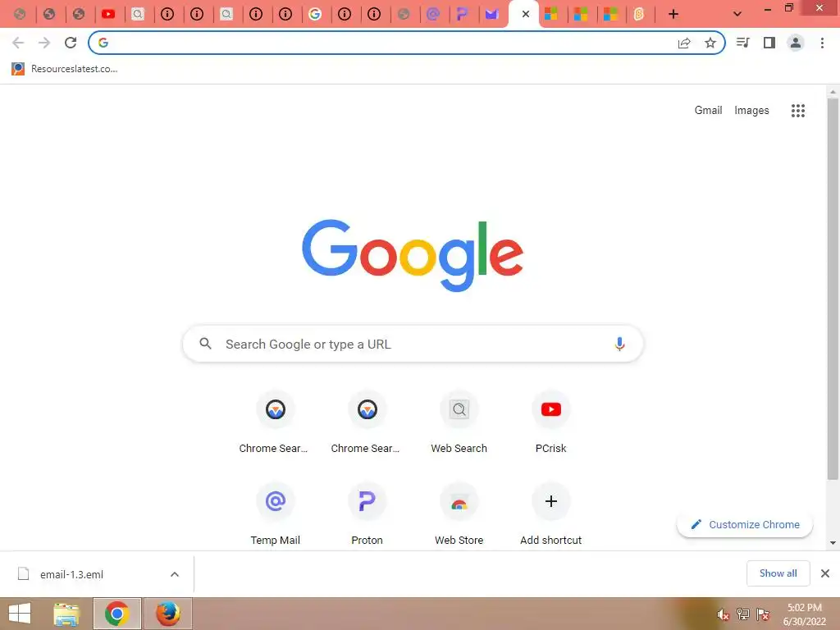Click the Search Google or type a URL box
This screenshot has height=630, width=840.
click(x=413, y=344)
